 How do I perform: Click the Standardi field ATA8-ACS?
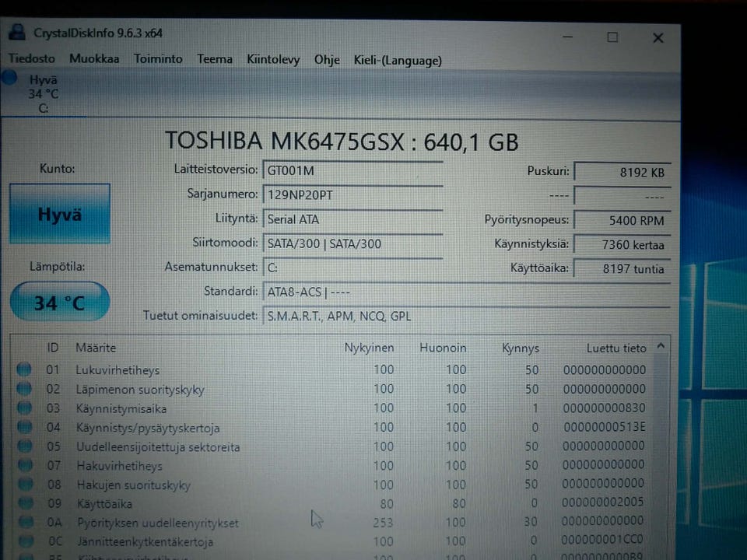(467, 292)
